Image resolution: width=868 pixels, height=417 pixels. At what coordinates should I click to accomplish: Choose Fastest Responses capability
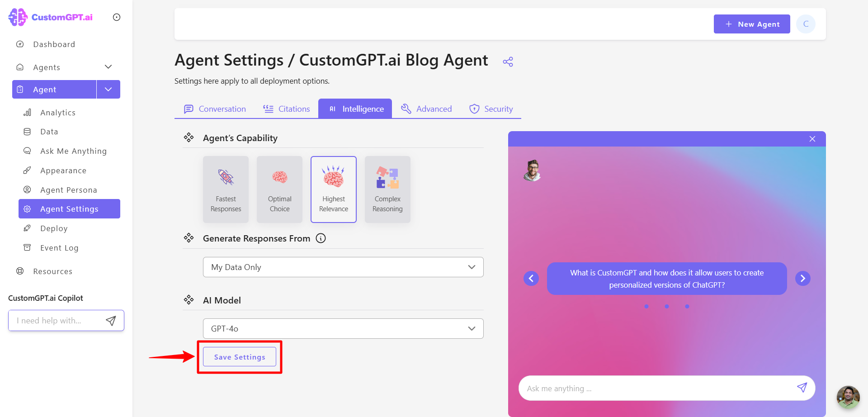pyautogui.click(x=226, y=190)
